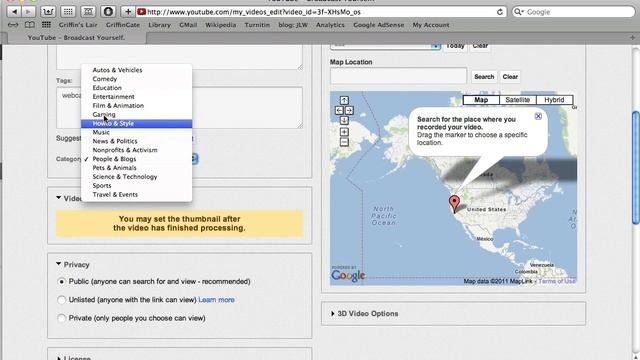Pan the map down with arrow
Image resolution: width=640 pixels, height=360 pixels.
point(344,120)
